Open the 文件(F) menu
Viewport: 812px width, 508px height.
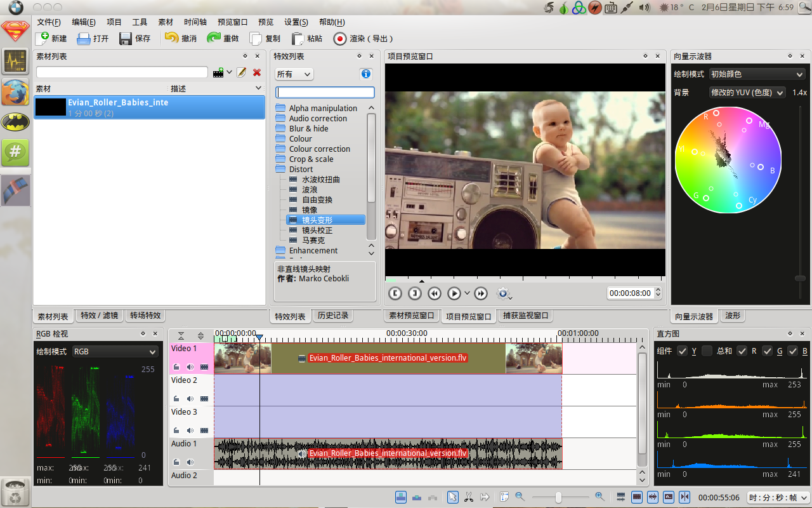coord(49,22)
